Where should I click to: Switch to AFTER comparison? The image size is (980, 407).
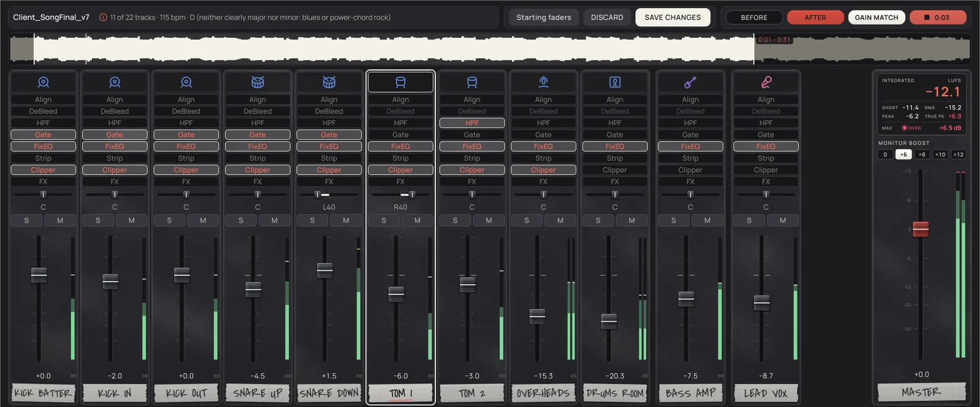pyautogui.click(x=815, y=18)
